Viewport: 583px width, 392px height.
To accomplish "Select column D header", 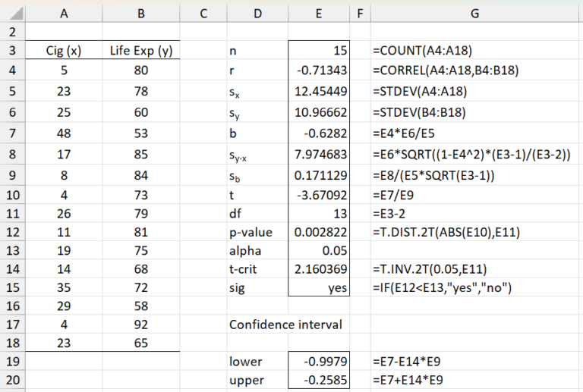I will coord(257,14).
